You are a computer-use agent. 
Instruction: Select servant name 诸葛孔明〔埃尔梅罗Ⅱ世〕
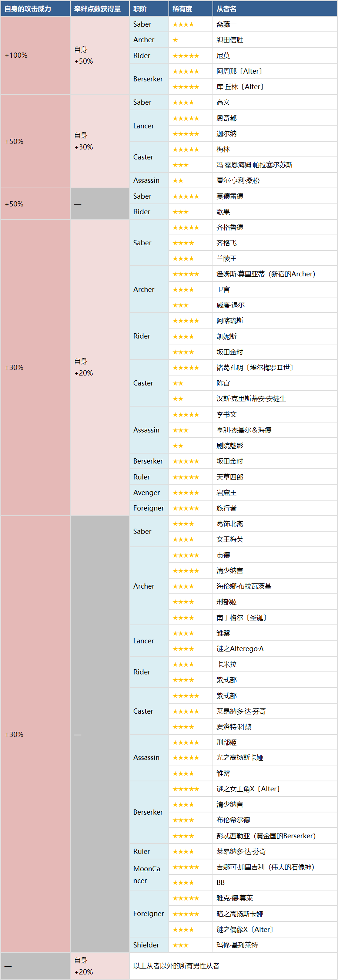pos(255,368)
